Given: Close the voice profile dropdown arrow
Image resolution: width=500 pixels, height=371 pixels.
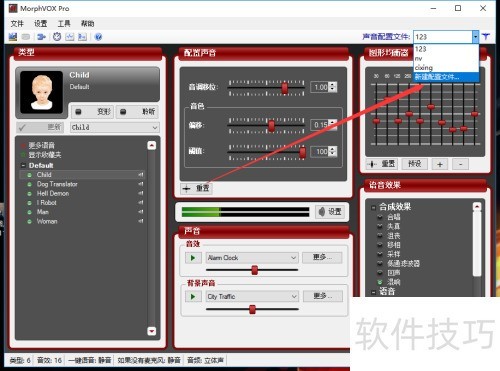Looking at the screenshot, I should coord(475,37).
